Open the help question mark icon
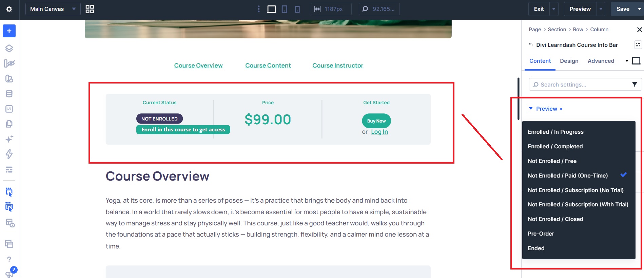This screenshot has width=644, height=278. click(x=9, y=259)
